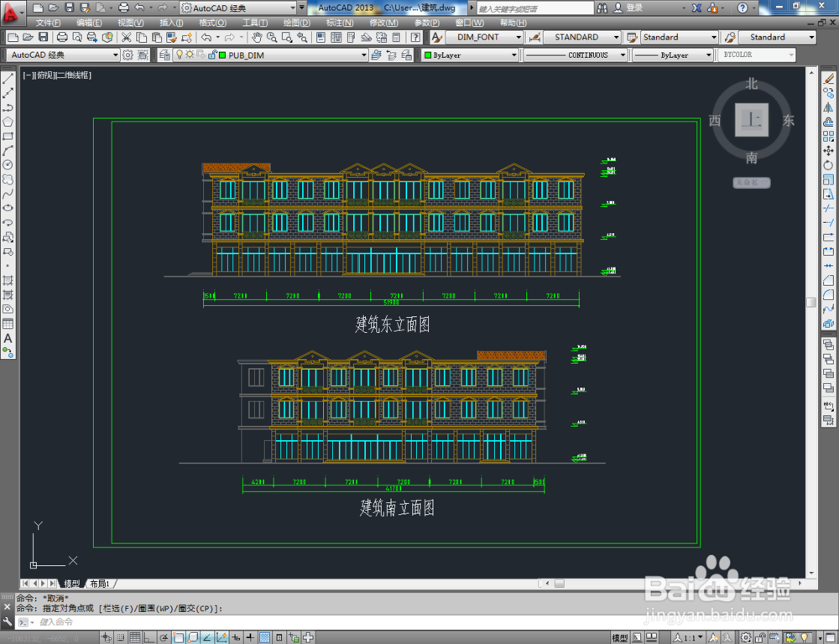This screenshot has width=839, height=644.
Task: Toggle Show Lineweight in status bar
Action: pos(250,637)
